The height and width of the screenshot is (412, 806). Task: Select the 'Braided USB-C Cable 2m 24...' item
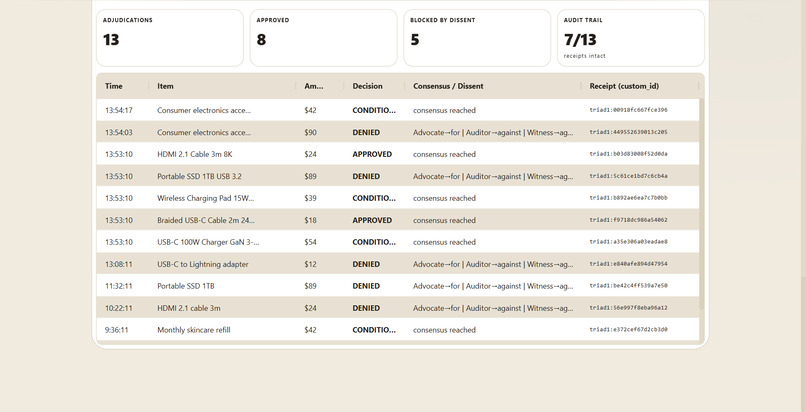tap(206, 220)
